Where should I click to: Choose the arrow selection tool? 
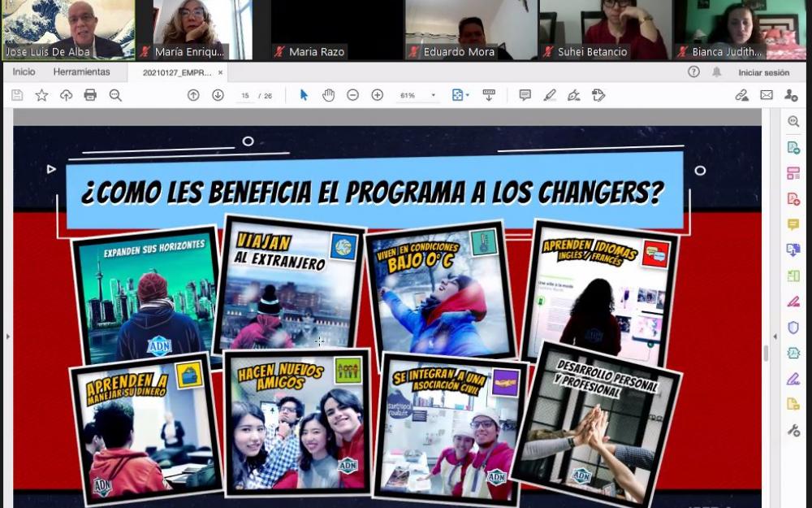(x=304, y=95)
